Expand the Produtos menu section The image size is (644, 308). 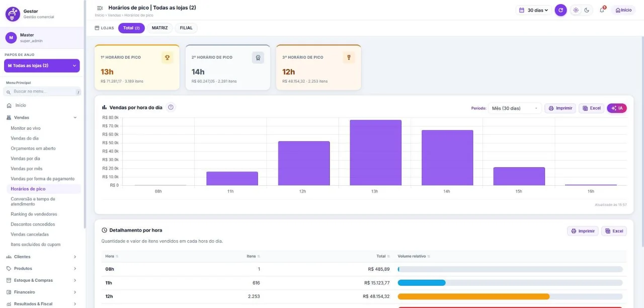(42, 269)
